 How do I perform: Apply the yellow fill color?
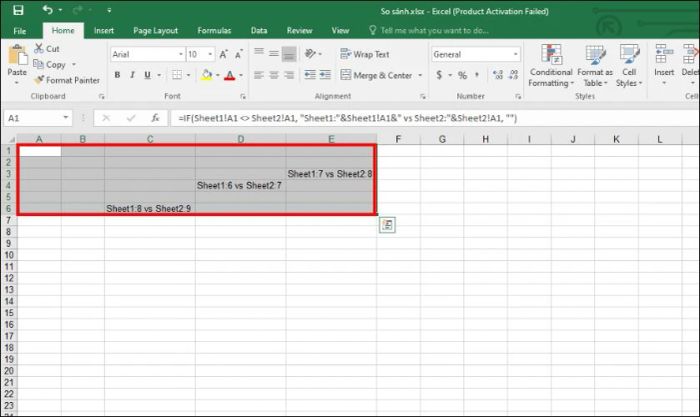pos(206,75)
